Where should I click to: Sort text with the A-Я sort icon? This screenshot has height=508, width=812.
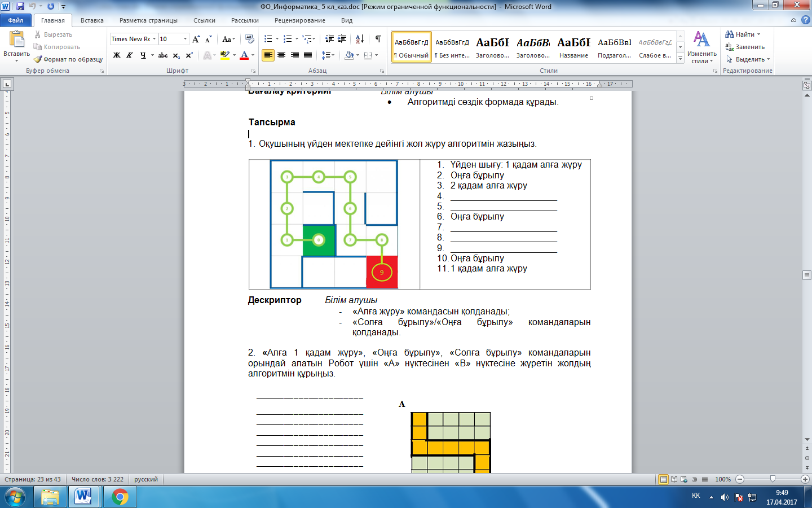[359, 39]
